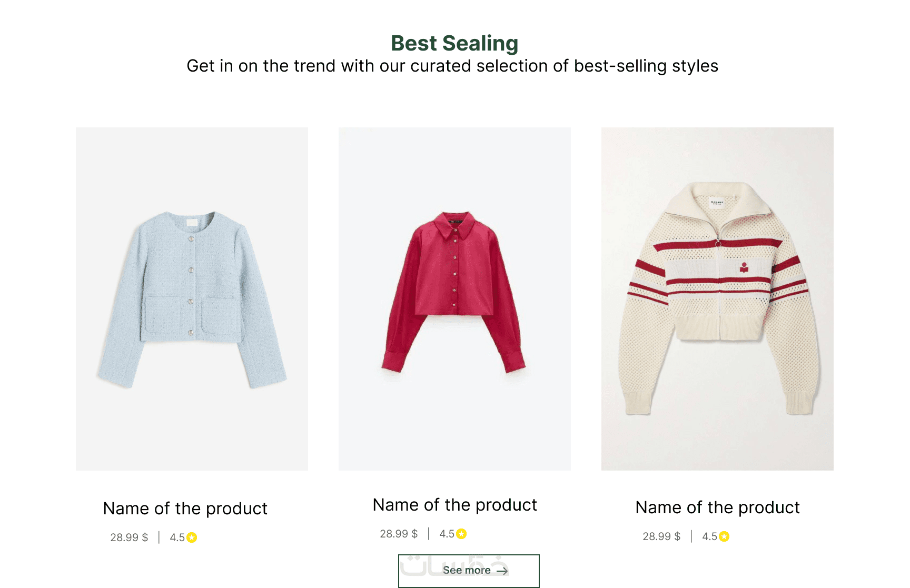Viewport: 910px width, 588px height.
Task: Click the red logo on the knit sweater
Action: click(744, 268)
